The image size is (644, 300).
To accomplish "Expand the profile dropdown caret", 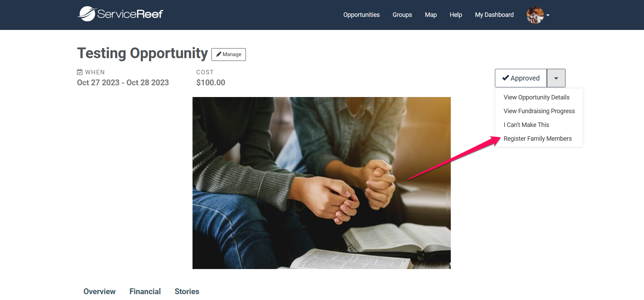I will coord(548,15).
